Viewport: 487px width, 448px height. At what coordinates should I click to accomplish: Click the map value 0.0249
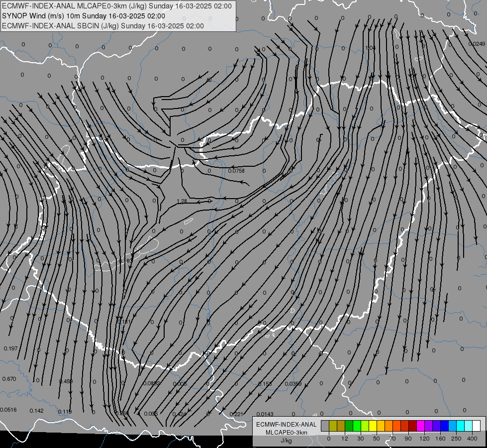[477, 44]
